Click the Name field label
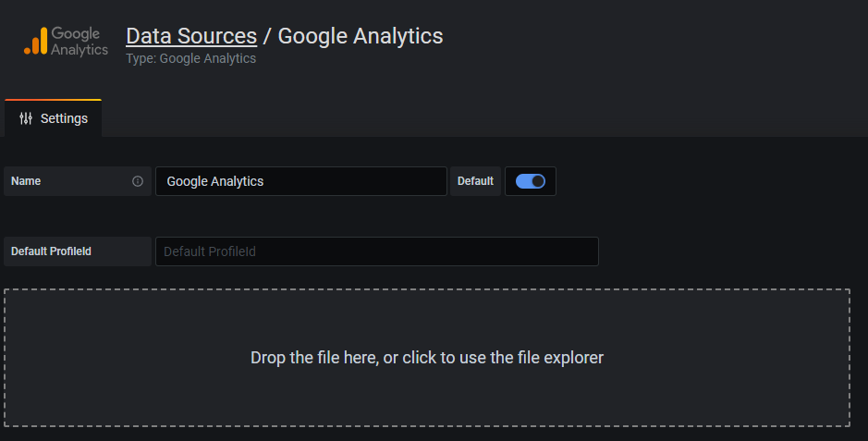 tap(26, 181)
